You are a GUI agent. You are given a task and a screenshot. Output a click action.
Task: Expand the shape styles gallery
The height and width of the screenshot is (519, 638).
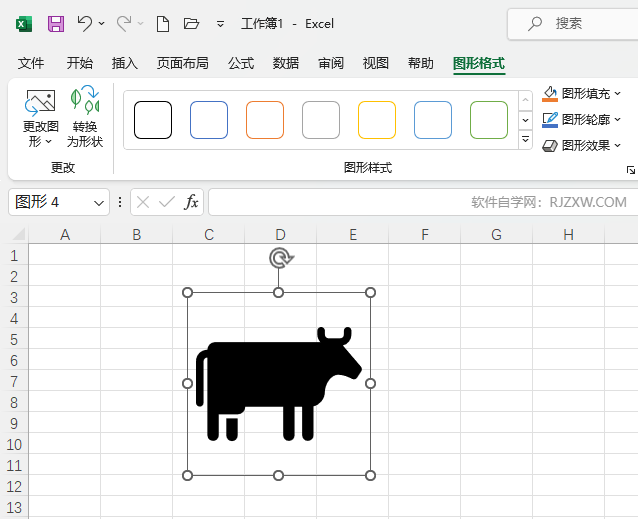coord(526,140)
